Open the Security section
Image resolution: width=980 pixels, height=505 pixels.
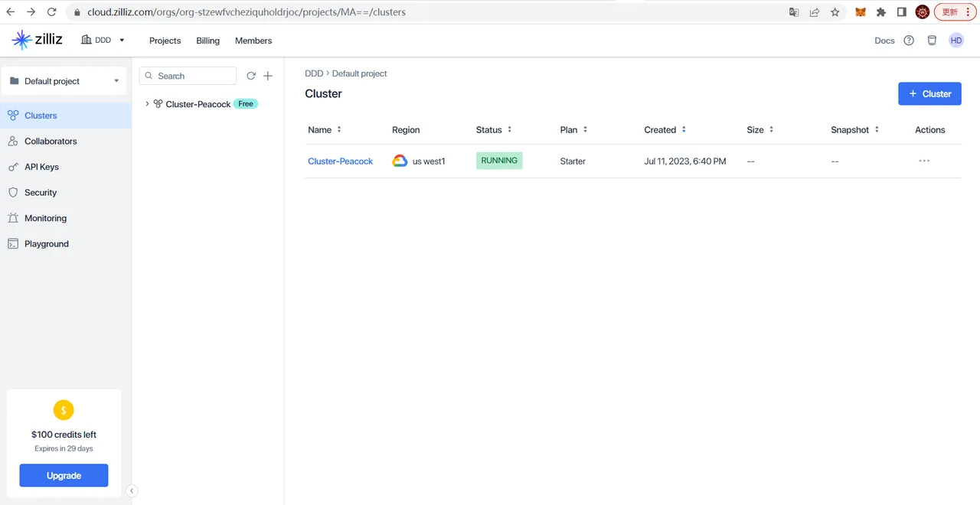[x=66, y=193]
